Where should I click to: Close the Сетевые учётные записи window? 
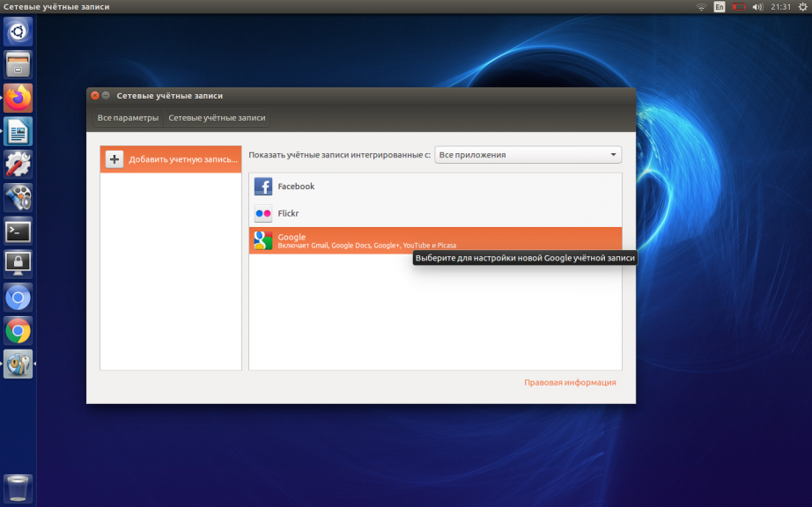pos(95,95)
